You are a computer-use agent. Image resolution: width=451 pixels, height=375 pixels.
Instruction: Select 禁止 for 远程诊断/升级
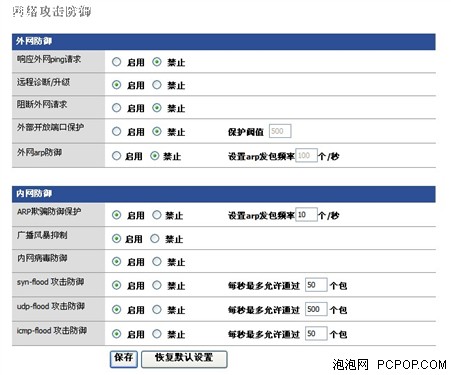pos(157,85)
